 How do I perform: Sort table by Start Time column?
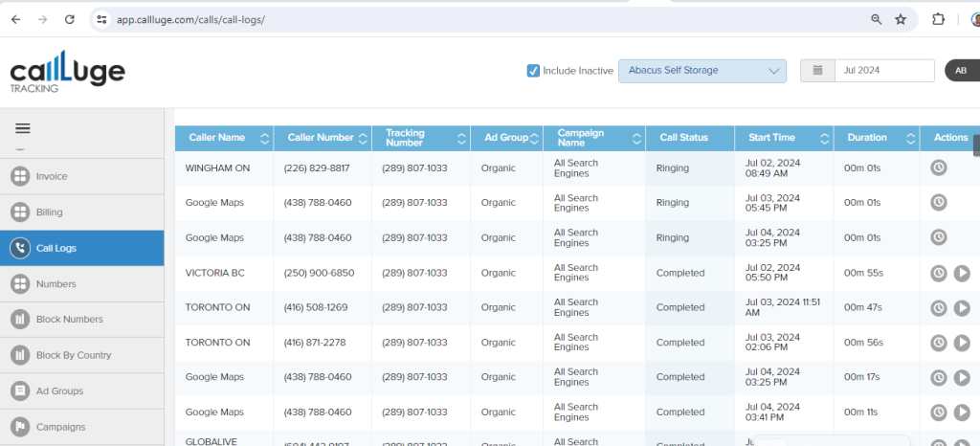click(825, 138)
